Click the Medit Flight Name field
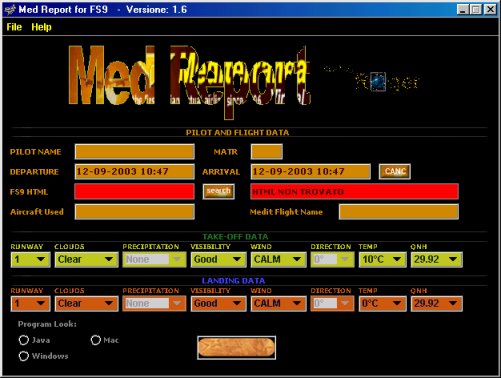Viewport: 501px width, 378px height. (399, 212)
